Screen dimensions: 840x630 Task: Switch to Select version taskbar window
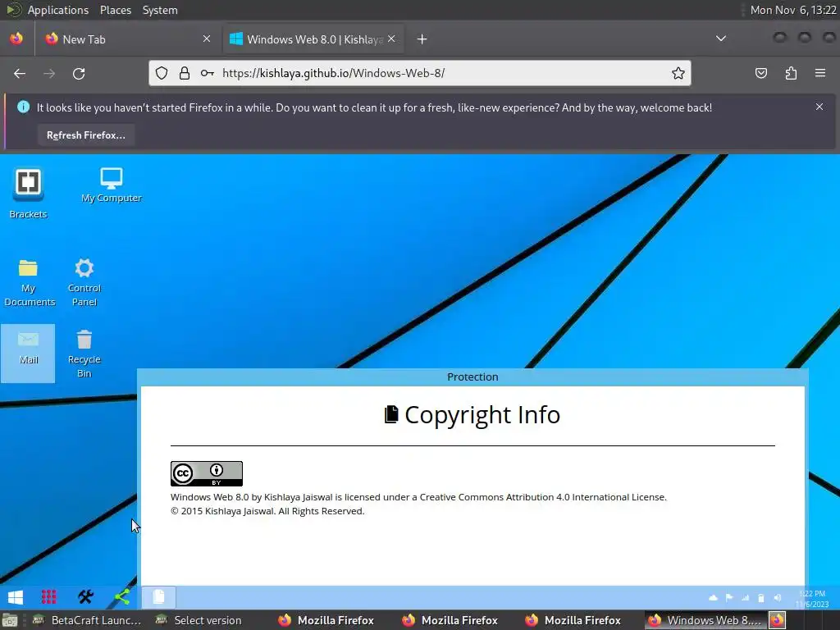(x=199, y=620)
